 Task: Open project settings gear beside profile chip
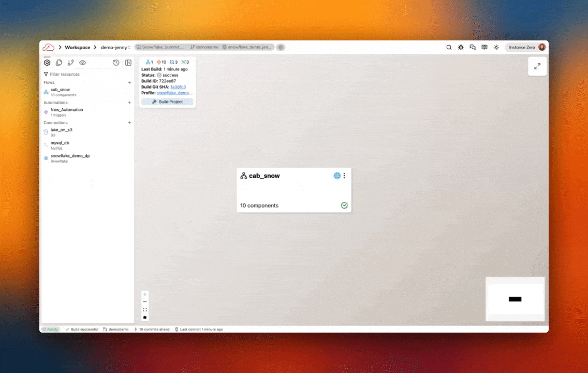click(x=281, y=47)
